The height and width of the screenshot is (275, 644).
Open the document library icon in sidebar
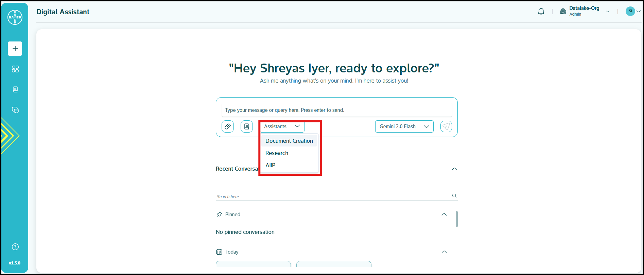15,89
